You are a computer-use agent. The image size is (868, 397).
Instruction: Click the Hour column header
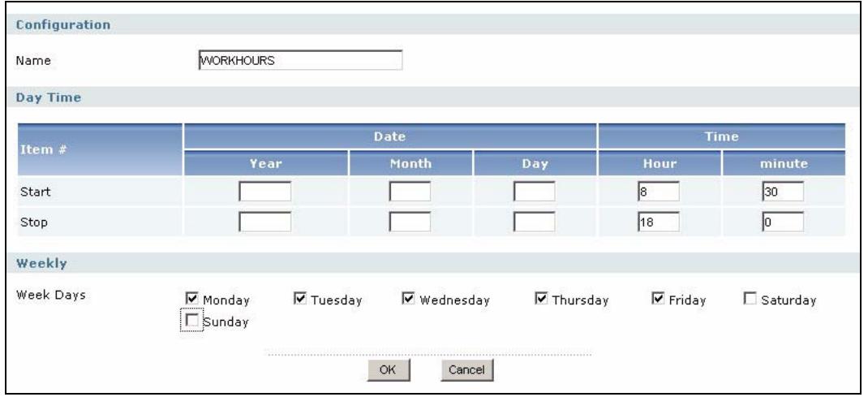[660, 163]
